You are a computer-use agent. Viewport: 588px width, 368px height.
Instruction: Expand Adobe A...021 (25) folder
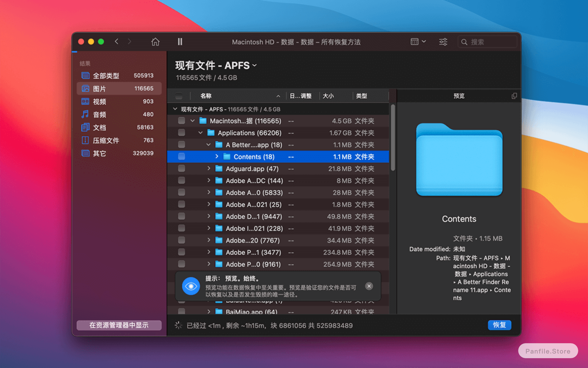click(209, 204)
